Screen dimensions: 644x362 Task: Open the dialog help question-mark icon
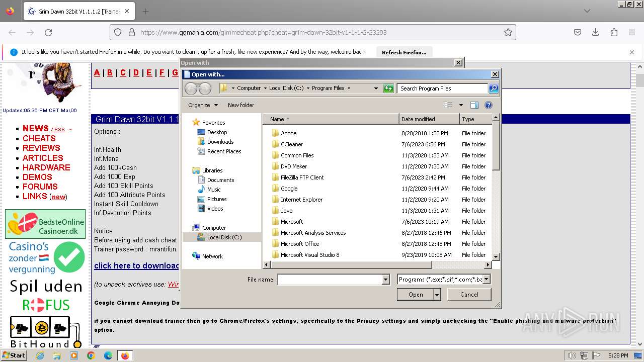click(488, 105)
